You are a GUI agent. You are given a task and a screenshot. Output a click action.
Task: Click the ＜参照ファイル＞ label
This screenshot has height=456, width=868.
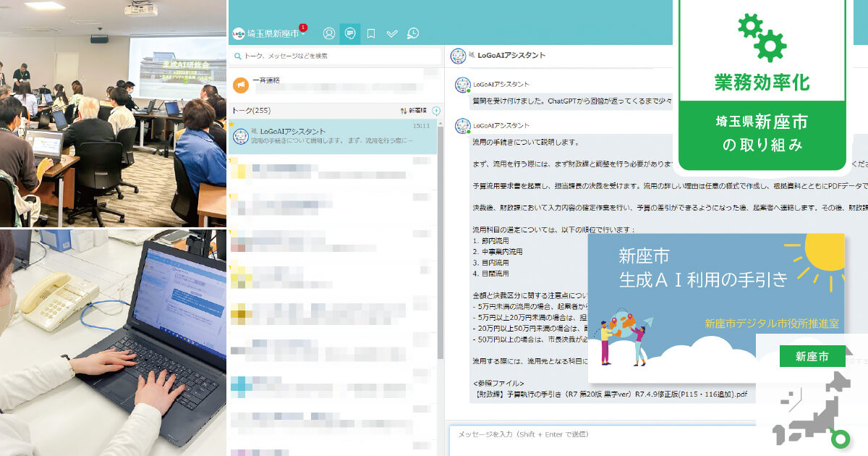click(x=498, y=383)
